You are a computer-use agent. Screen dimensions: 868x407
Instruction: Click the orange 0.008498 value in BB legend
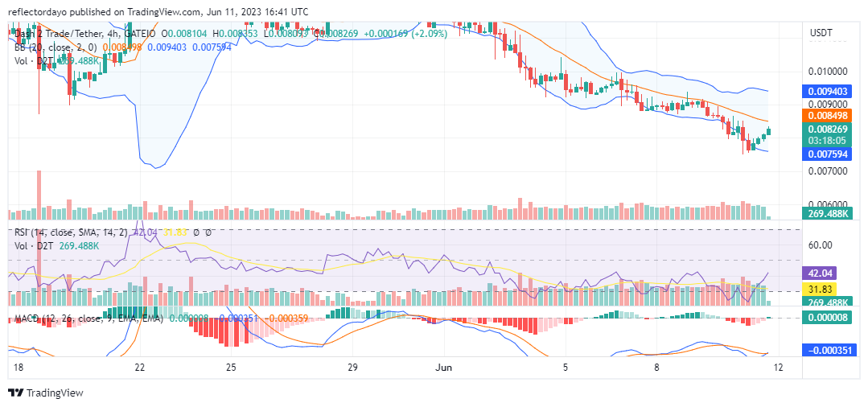tap(122, 47)
